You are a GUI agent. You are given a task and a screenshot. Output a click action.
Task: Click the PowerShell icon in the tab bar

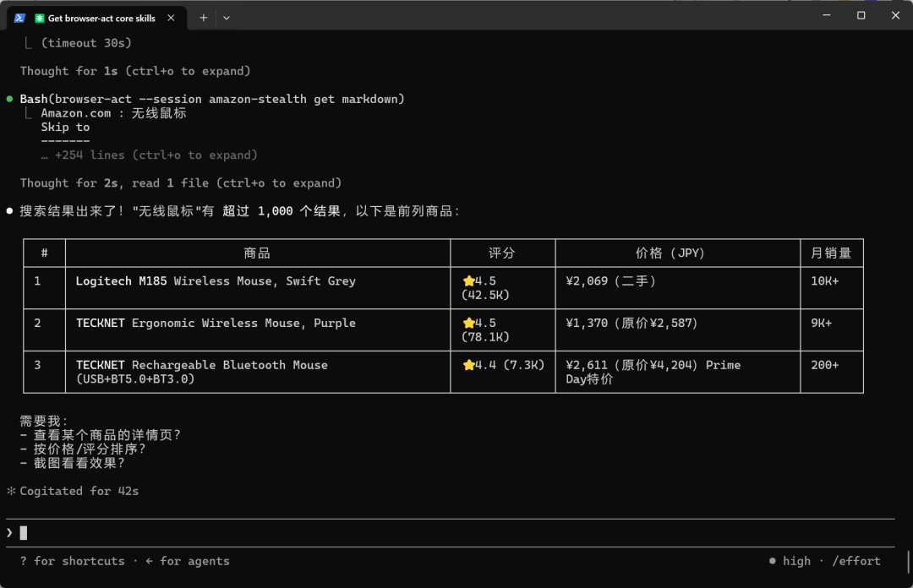click(19, 18)
